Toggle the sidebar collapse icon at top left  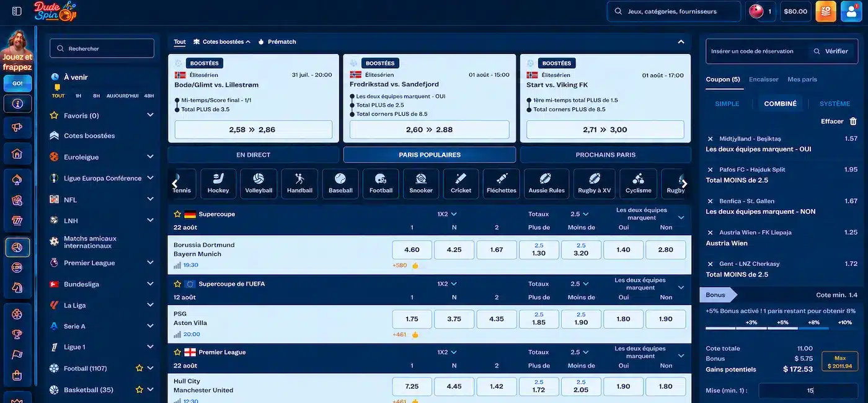tap(17, 11)
